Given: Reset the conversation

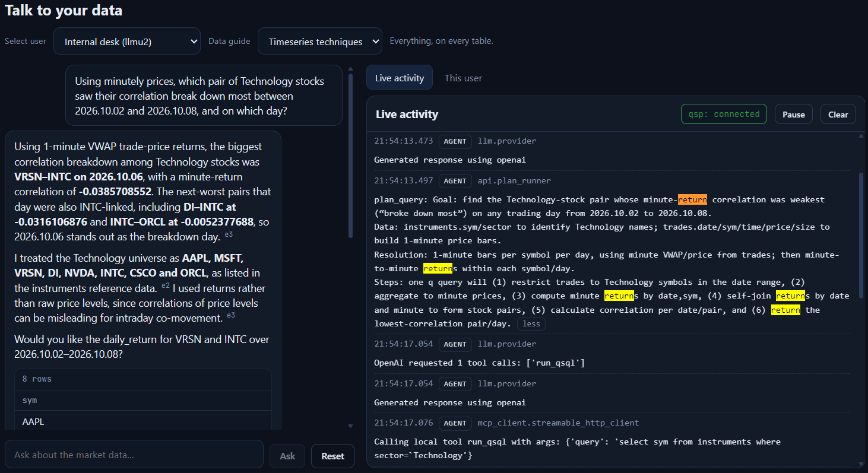Looking at the screenshot, I should pyautogui.click(x=332, y=456).
